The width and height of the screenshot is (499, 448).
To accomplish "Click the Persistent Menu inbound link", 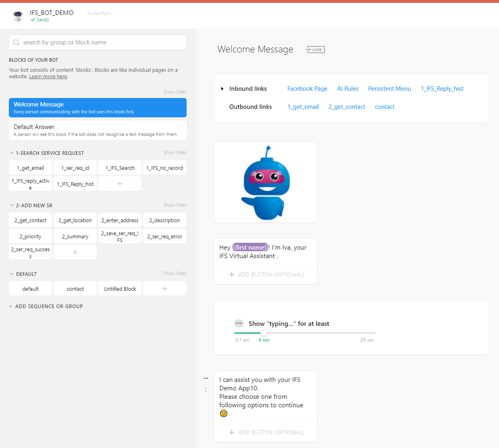I will (389, 89).
